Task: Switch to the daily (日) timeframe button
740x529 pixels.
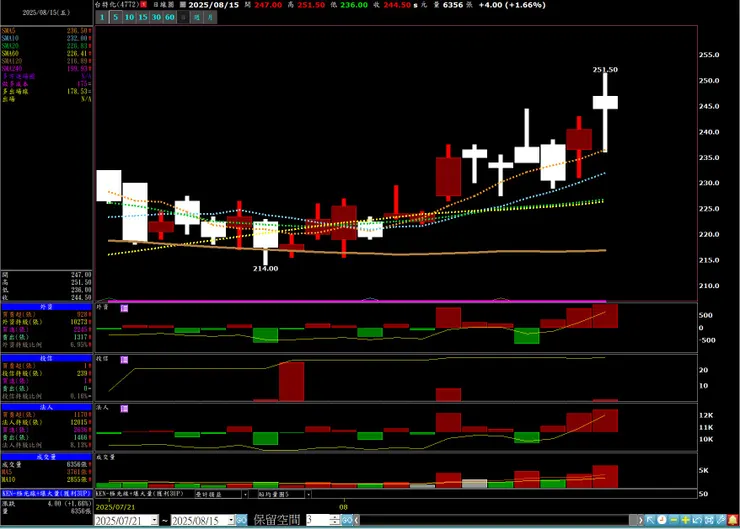Action: (184, 17)
